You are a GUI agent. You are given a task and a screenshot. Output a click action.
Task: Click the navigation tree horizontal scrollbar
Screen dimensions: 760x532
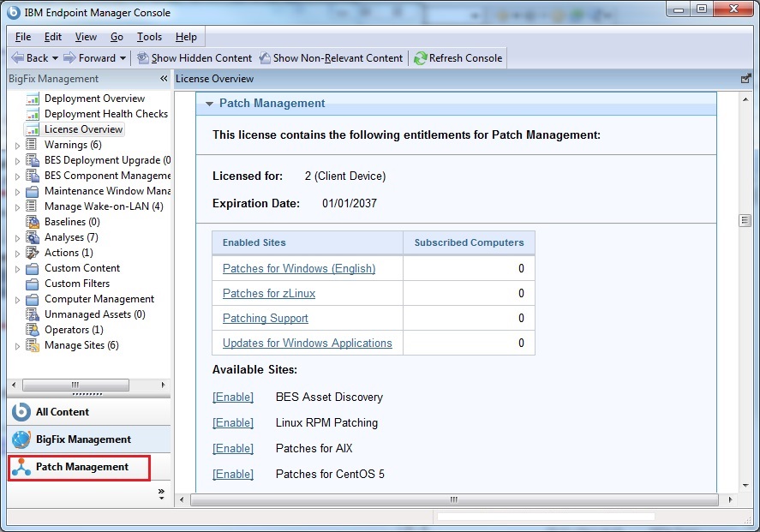[x=75, y=385]
